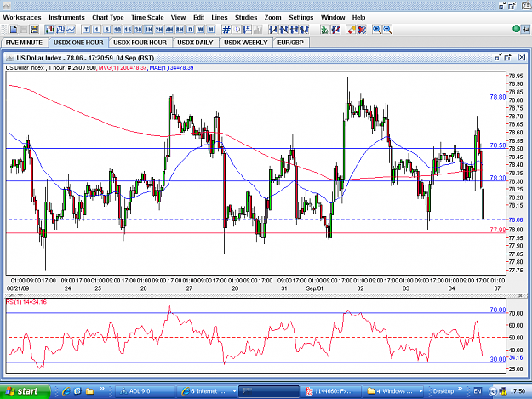Click the new workspace document icon

click(x=14, y=30)
